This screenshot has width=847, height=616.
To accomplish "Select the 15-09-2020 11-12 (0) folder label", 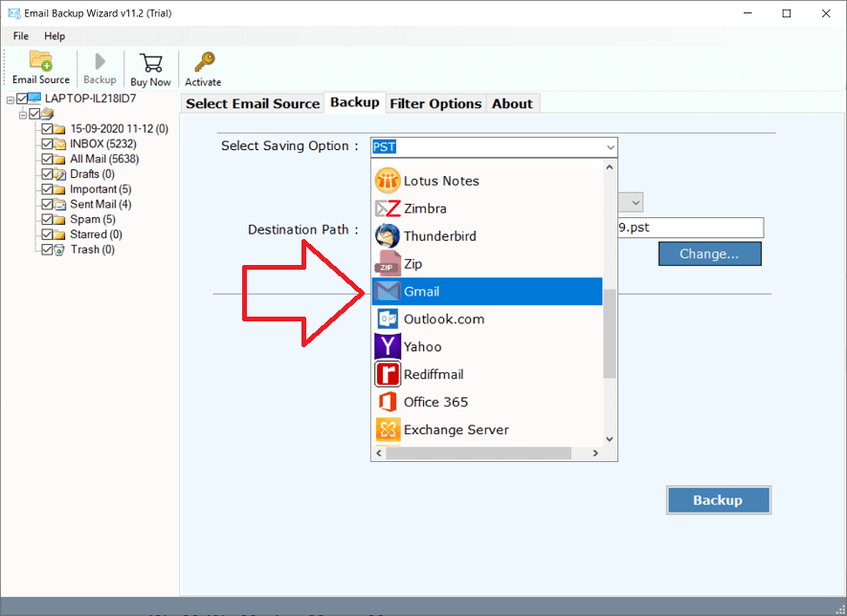I will pos(120,129).
